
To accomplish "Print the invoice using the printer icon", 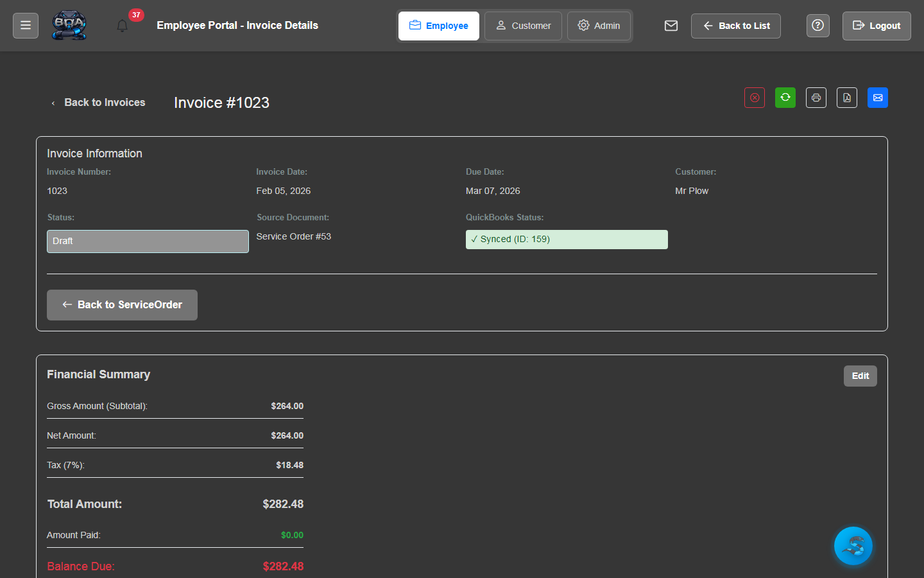I will (816, 98).
